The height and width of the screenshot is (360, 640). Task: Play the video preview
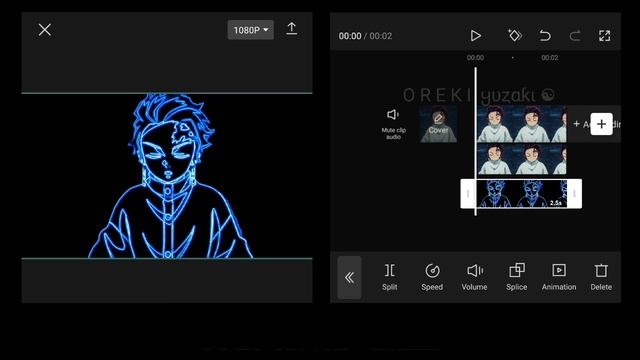coord(476,36)
